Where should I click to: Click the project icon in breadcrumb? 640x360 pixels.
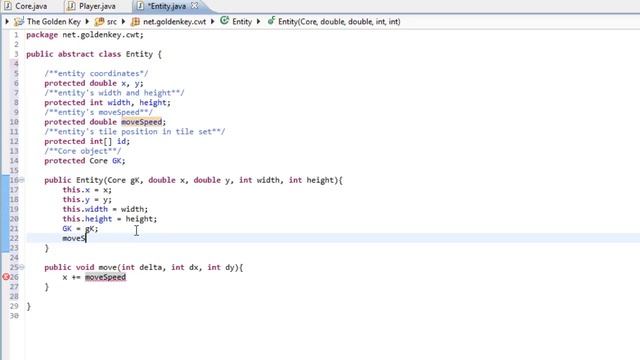(x=19, y=22)
